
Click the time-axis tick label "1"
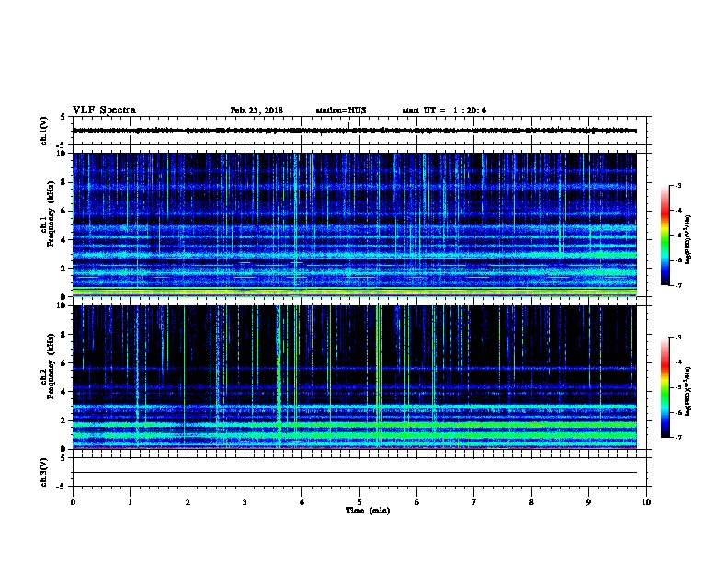[130, 502]
